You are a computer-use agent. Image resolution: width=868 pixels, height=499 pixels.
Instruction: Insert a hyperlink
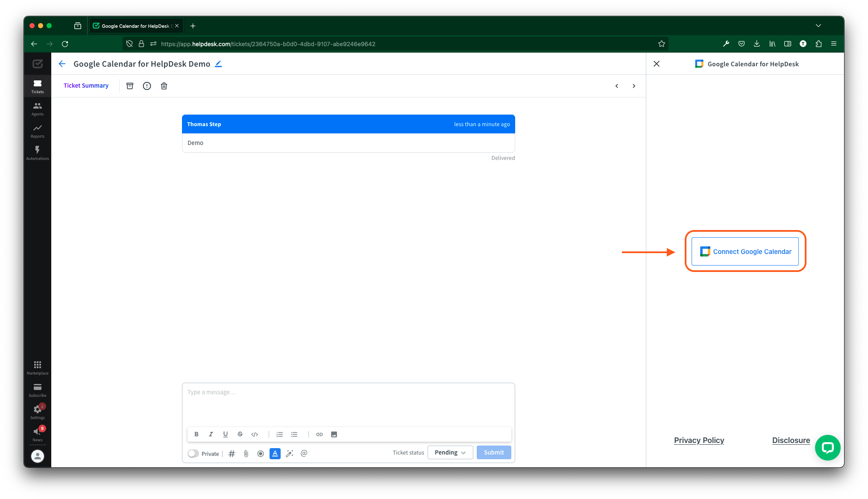pyautogui.click(x=320, y=434)
